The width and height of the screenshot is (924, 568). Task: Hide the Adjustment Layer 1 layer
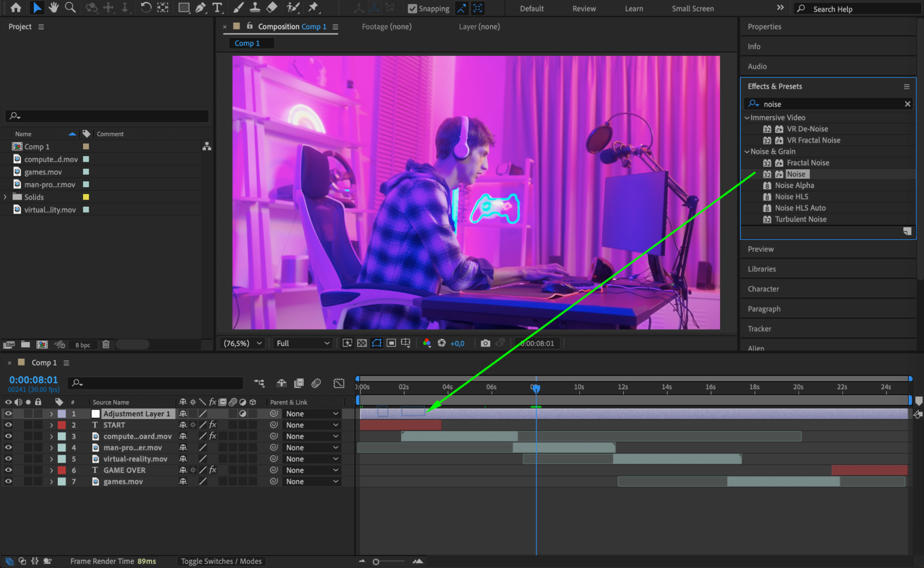click(x=8, y=414)
